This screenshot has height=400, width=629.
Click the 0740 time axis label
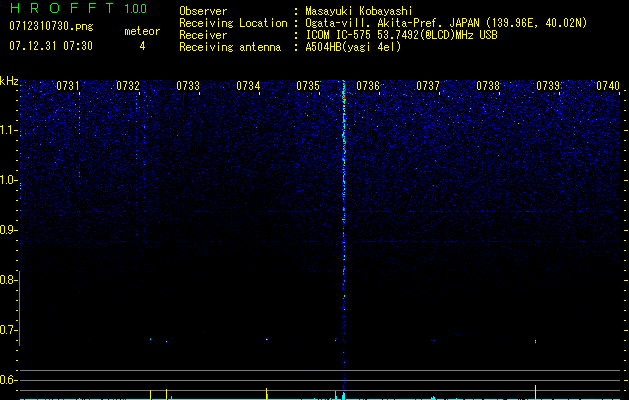[608, 86]
